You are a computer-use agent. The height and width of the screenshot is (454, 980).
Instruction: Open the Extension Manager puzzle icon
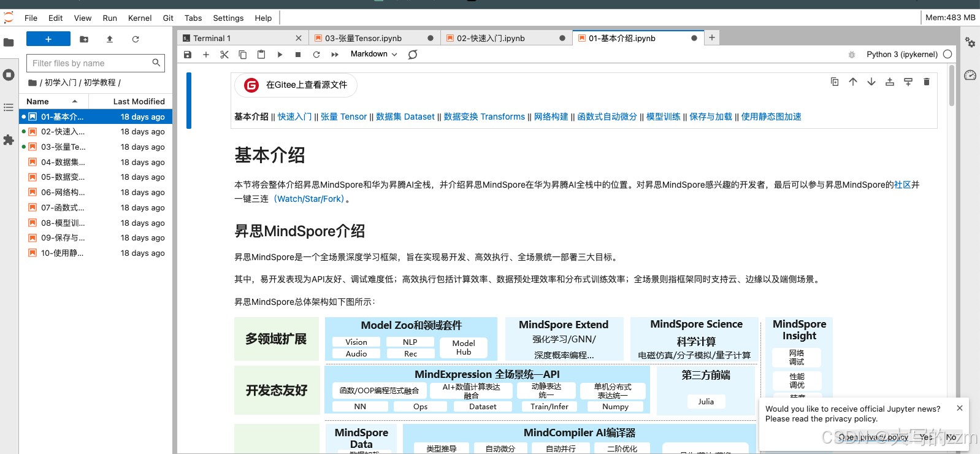[x=9, y=140]
